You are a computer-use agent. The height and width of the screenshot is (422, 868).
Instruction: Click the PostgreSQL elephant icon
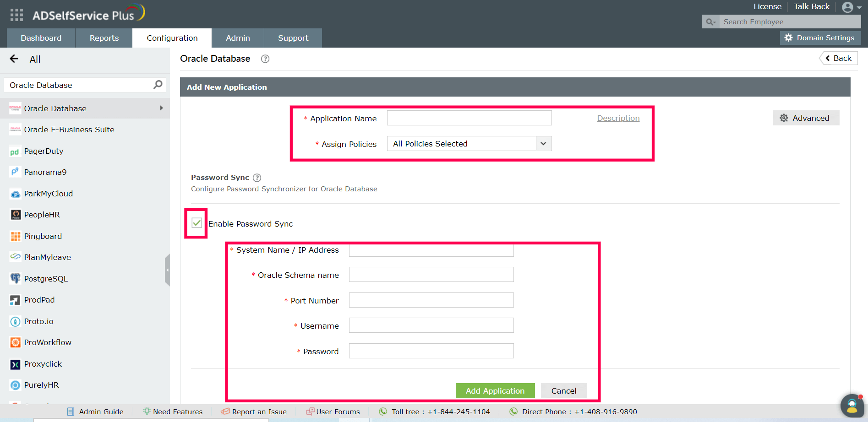click(x=15, y=279)
